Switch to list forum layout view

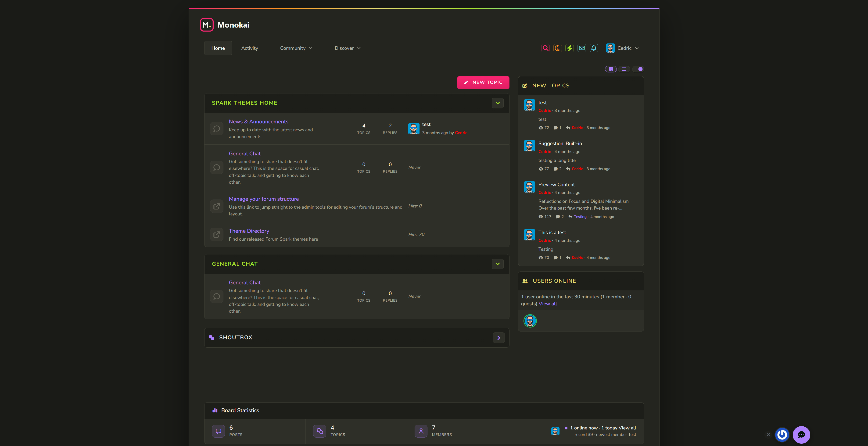point(624,69)
